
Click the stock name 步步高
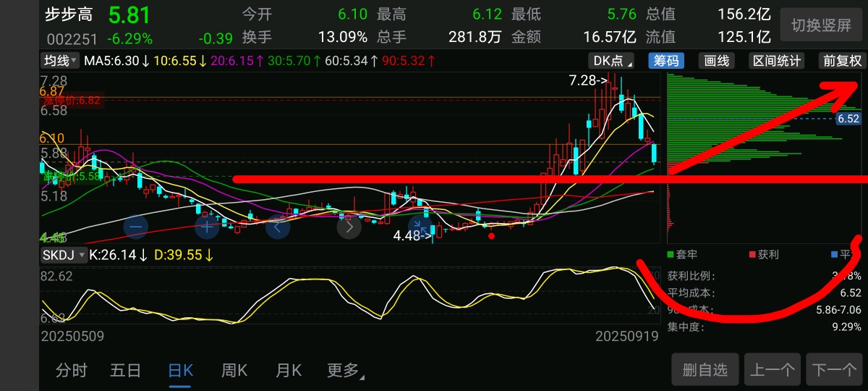69,15
